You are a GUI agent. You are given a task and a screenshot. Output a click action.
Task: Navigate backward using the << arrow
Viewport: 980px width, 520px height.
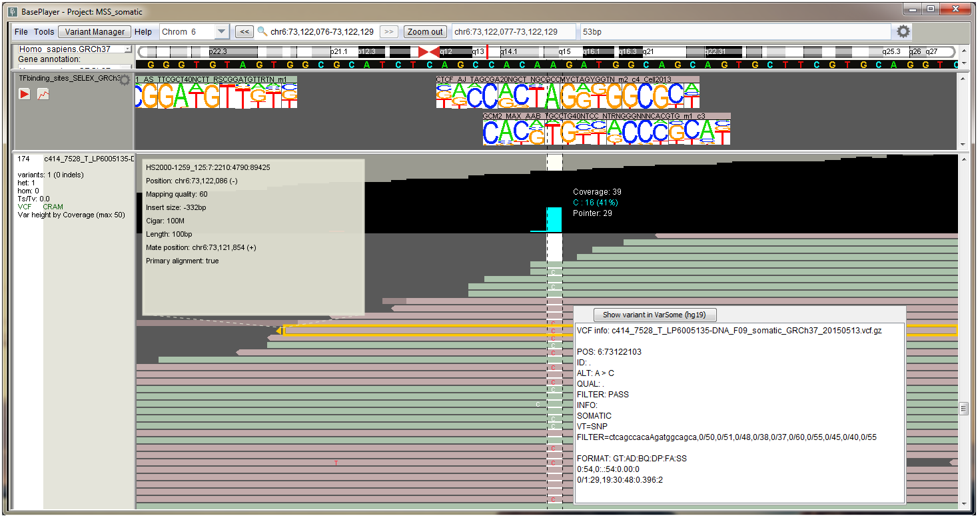[245, 31]
